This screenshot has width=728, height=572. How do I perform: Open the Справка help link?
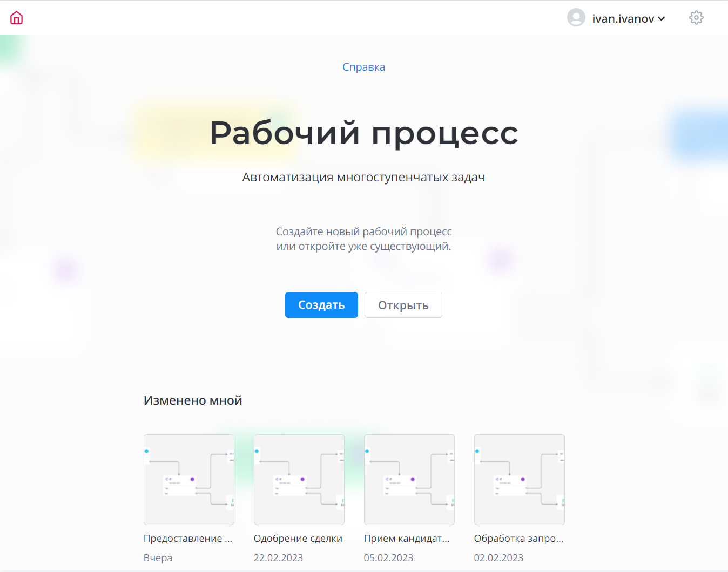[363, 67]
